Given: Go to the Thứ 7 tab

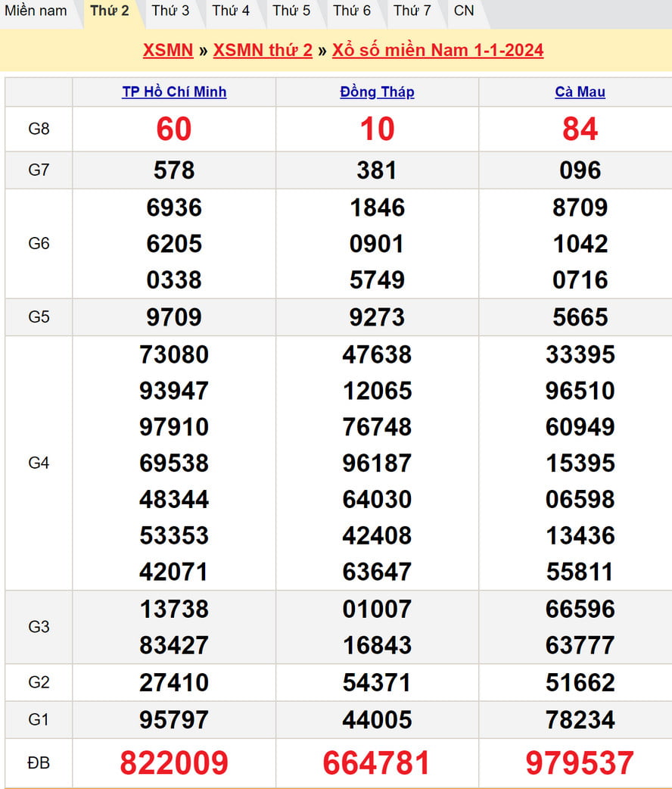Looking at the screenshot, I should (412, 11).
